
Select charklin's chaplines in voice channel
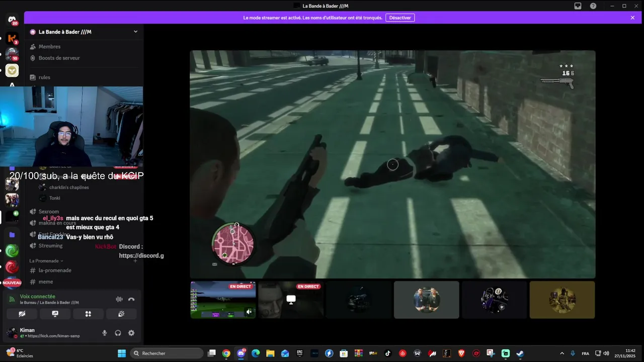click(x=69, y=188)
